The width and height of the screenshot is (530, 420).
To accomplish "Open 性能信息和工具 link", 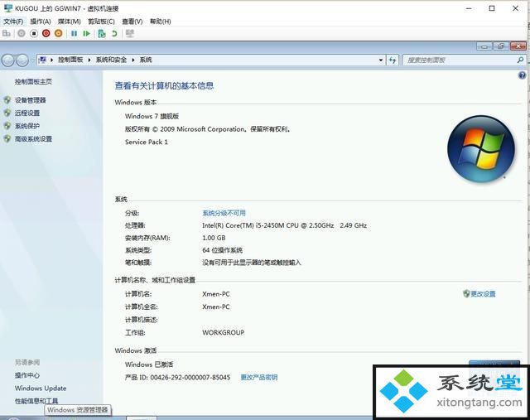I will point(36,401).
